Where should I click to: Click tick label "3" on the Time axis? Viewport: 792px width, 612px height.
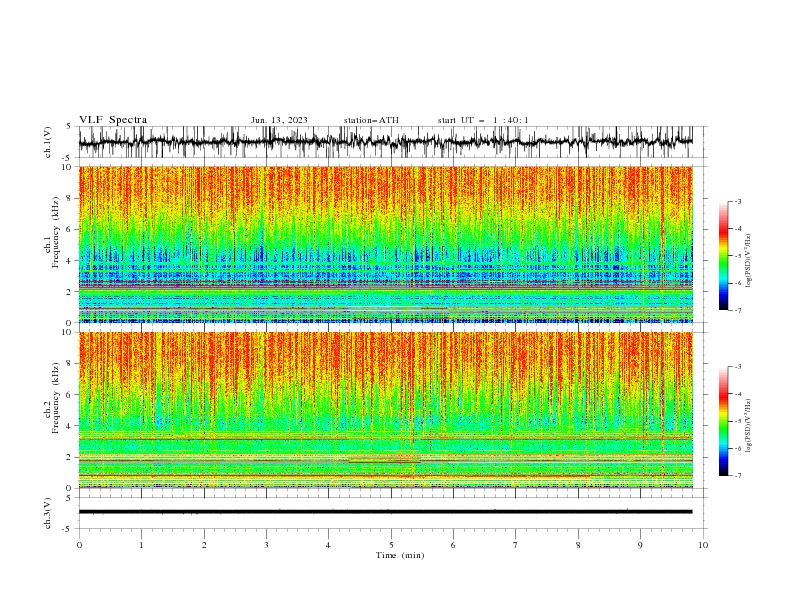pyautogui.click(x=266, y=545)
